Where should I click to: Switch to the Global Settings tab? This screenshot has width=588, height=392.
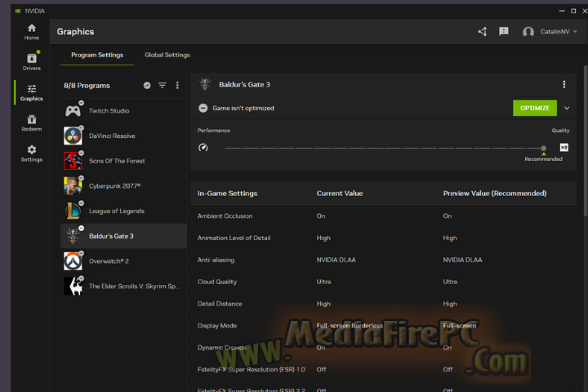point(167,55)
